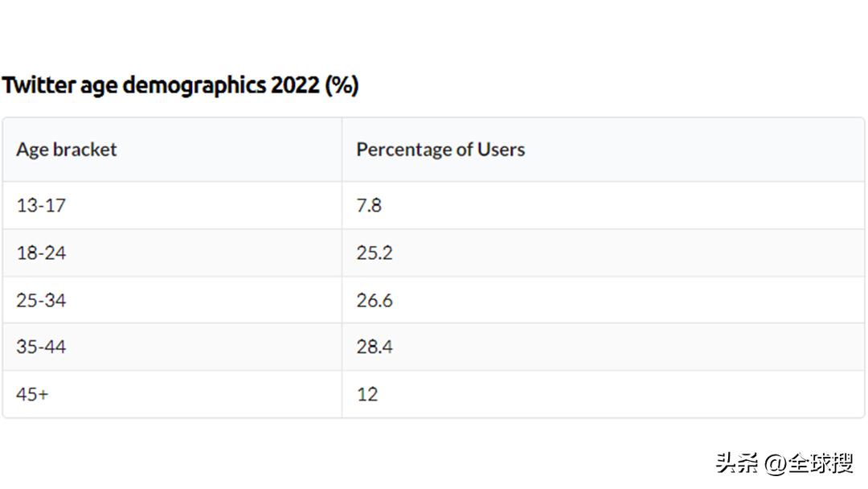This screenshot has width=868, height=489.
Task: Click the 25.2 percentage value
Action: coord(375,253)
